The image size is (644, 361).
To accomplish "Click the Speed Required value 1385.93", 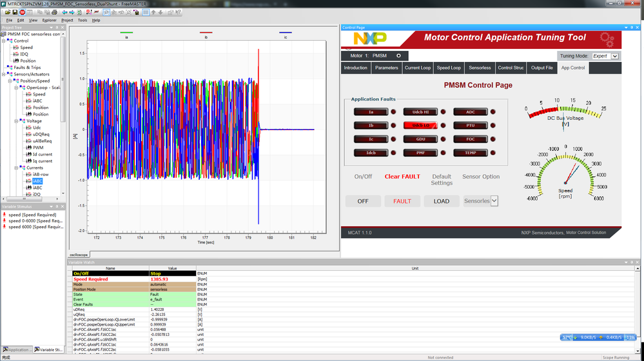I will pyautogui.click(x=159, y=279).
